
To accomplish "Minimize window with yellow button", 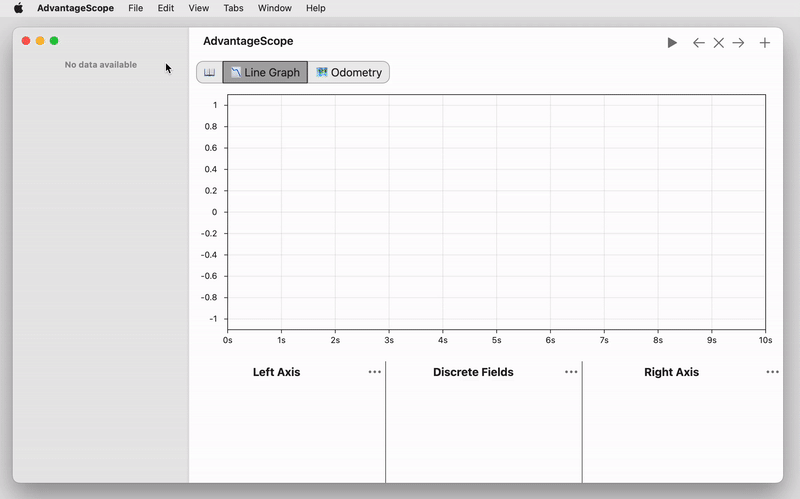I will pos(40,41).
